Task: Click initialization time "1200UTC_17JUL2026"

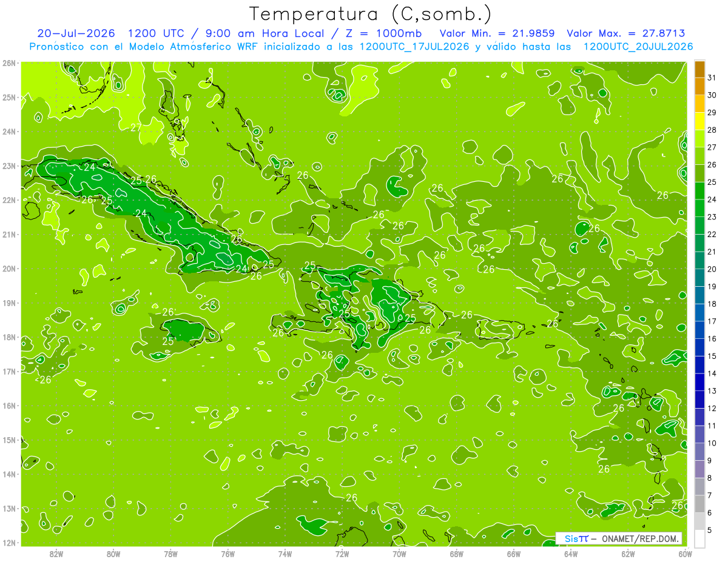Action: pyautogui.click(x=414, y=46)
